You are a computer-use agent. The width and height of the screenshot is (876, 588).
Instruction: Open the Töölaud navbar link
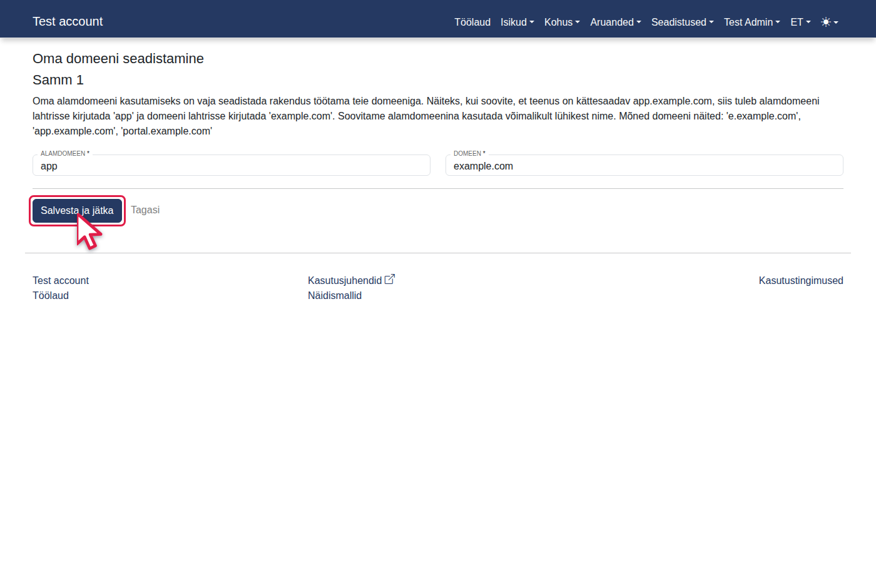click(472, 22)
